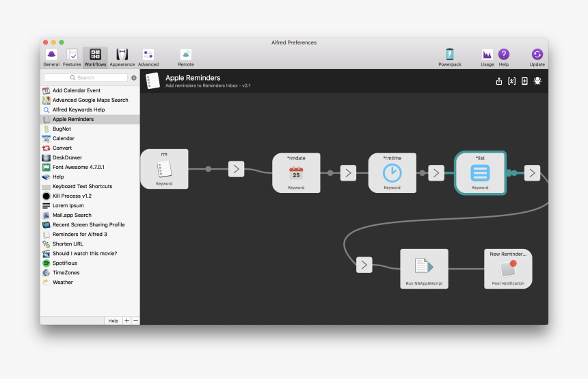This screenshot has height=379, width=588.
Task: Click the New Reminder Post Notification node
Action: click(507, 268)
